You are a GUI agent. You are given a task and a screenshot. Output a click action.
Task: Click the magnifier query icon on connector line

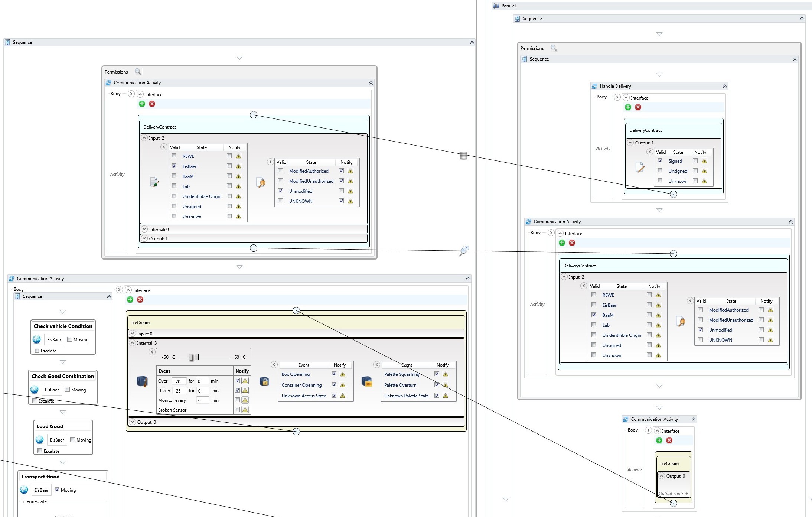point(464,251)
